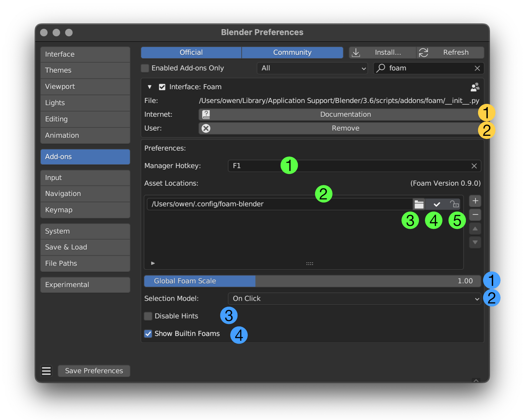Click the Foam Version 0.9.0 text
530x420 pixels.
click(x=446, y=183)
